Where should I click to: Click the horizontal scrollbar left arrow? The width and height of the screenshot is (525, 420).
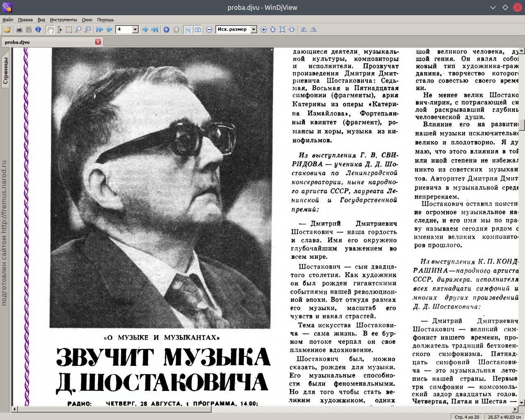click(x=15, y=409)
